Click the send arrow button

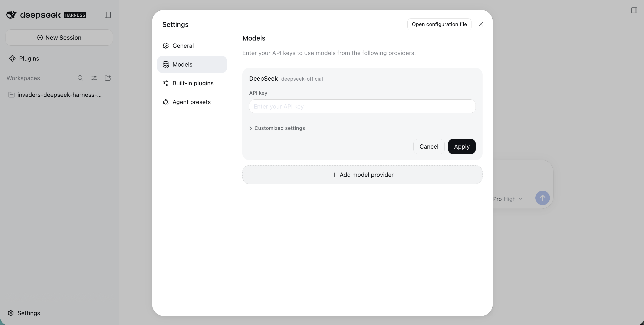[542, 198]
